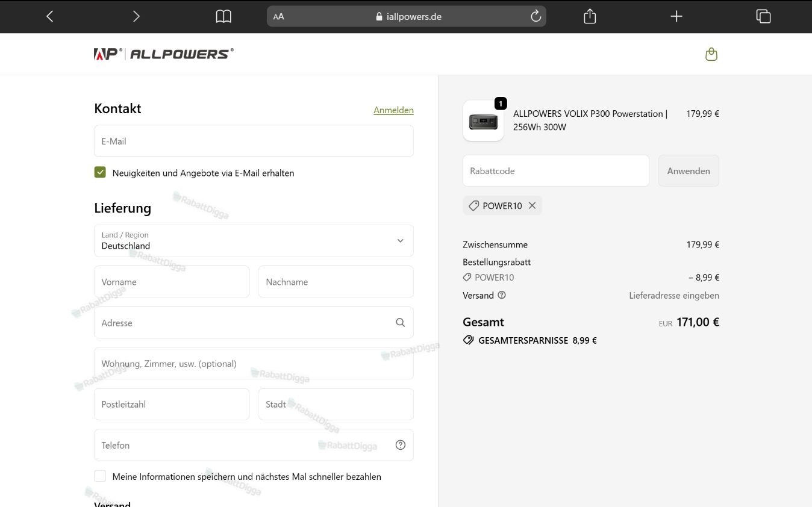This screenshot has height=507, width=812.
Task: Focus the Stadt input field
Action: point(336,404)
